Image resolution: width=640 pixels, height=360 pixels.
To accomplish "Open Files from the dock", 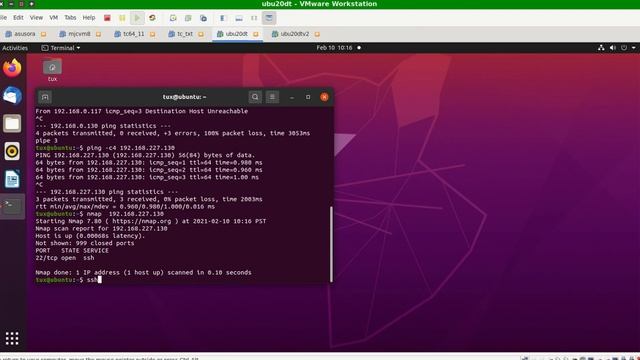I will 12,123.
